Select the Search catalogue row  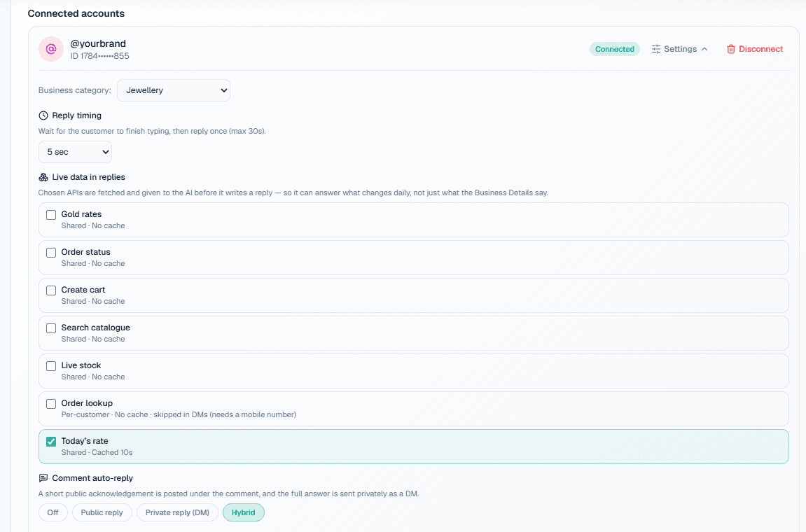pyautogui.click(x=413, y=333)
